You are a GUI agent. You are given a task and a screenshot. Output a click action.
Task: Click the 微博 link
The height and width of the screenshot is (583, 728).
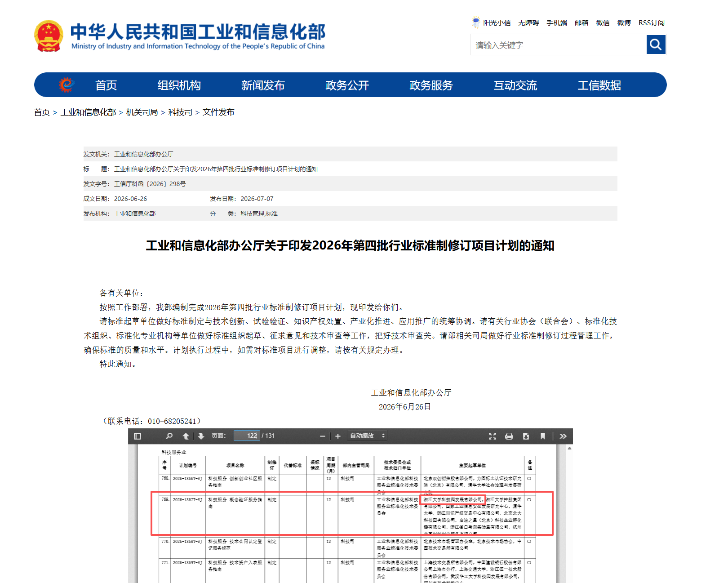[x=624, y=22]
